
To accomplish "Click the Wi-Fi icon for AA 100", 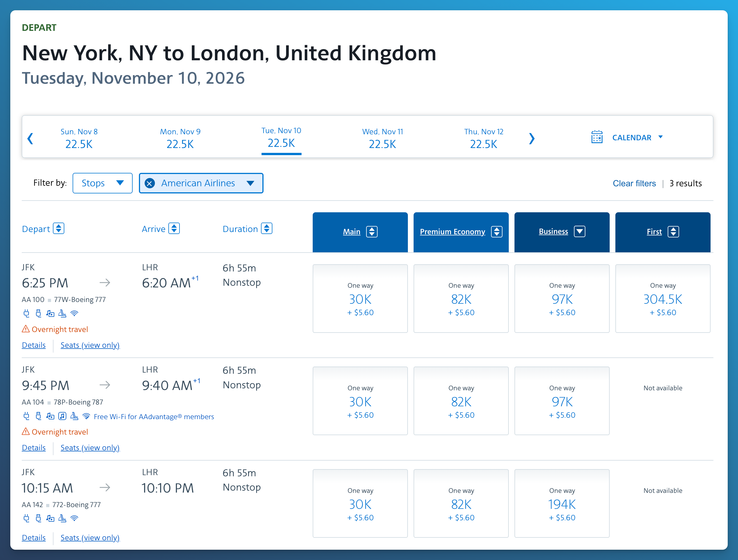I will [74, 313].
